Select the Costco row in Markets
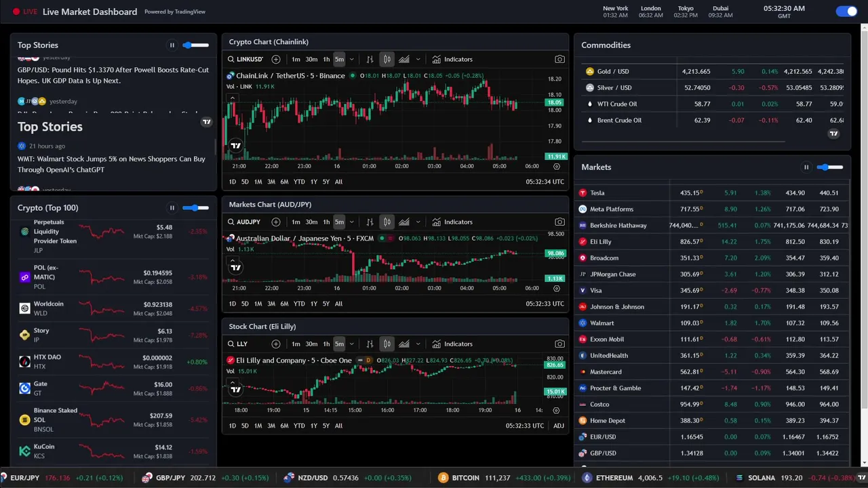Screen dimensions: 868x488 (712, 405)
